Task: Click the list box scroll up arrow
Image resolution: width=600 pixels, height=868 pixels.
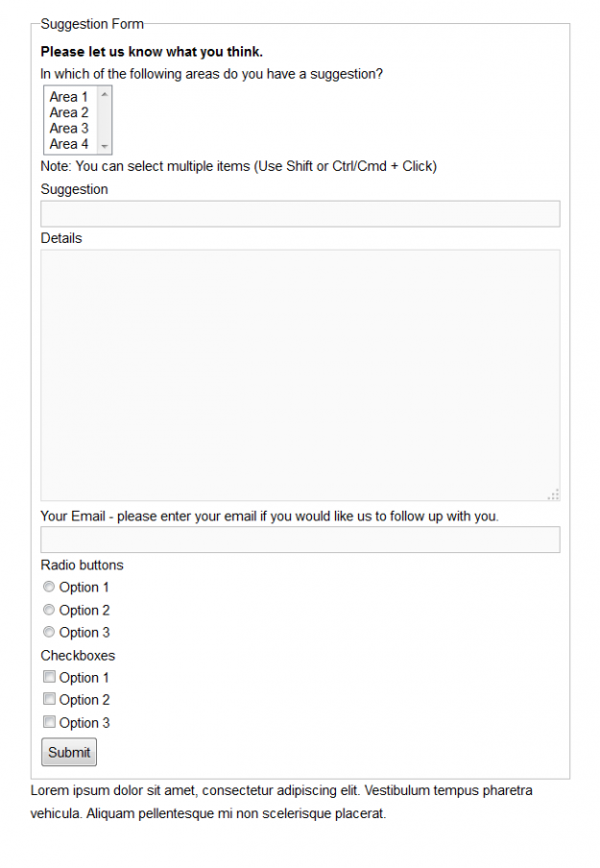Action: coord(105,94)
